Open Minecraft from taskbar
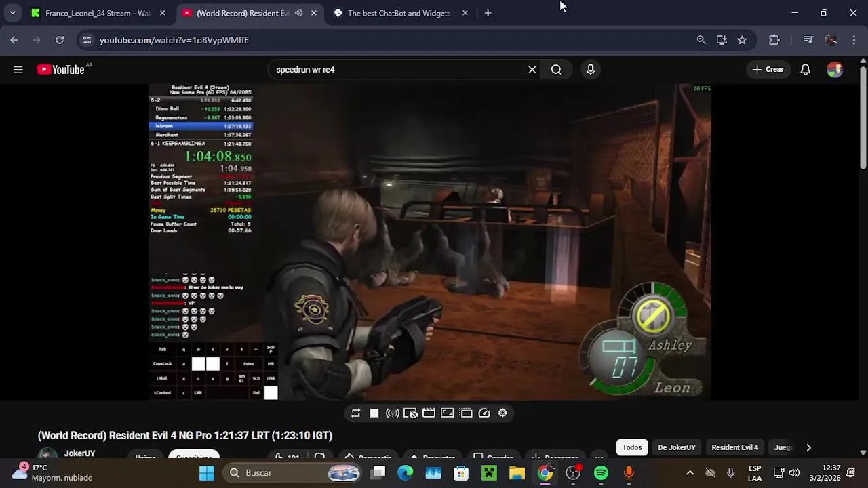The image size is (868, 488). [489, 472]
